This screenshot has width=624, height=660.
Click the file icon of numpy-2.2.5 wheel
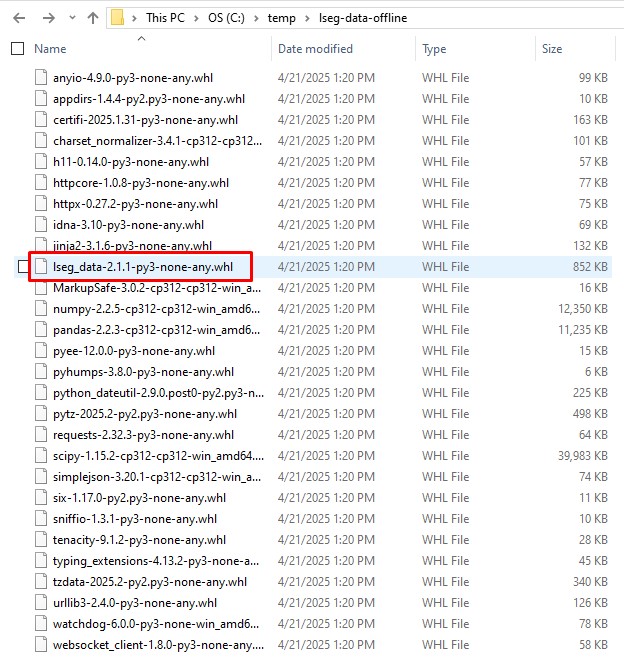pyautogui.click(x=40, y=309)
